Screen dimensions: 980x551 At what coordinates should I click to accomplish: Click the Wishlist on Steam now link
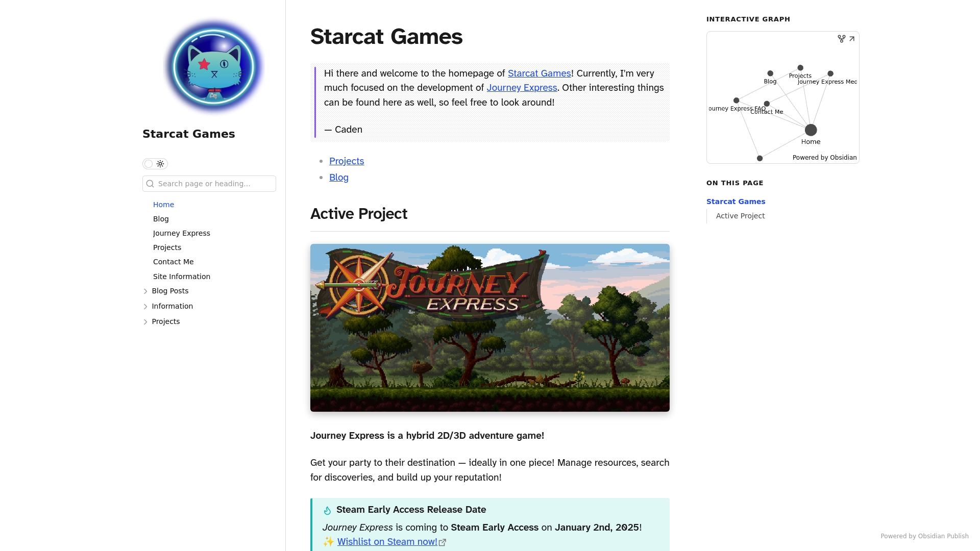[x=387, y=542]
